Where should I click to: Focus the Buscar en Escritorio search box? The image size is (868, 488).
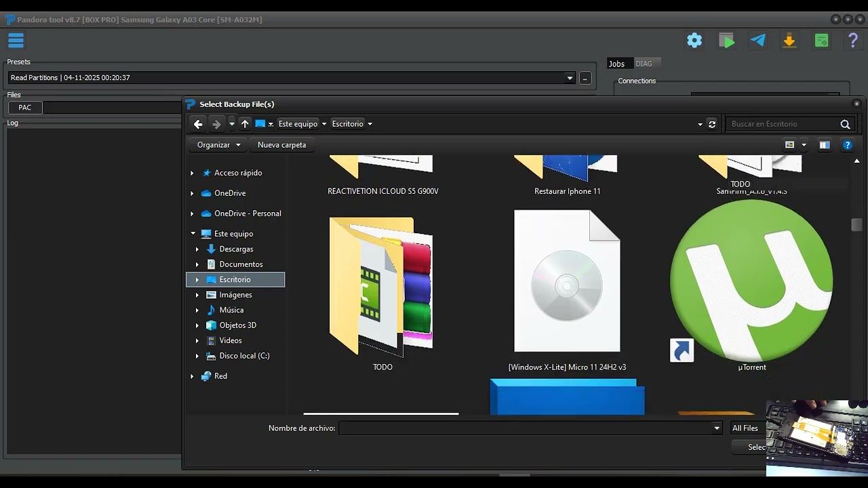[x=783, y=124]
